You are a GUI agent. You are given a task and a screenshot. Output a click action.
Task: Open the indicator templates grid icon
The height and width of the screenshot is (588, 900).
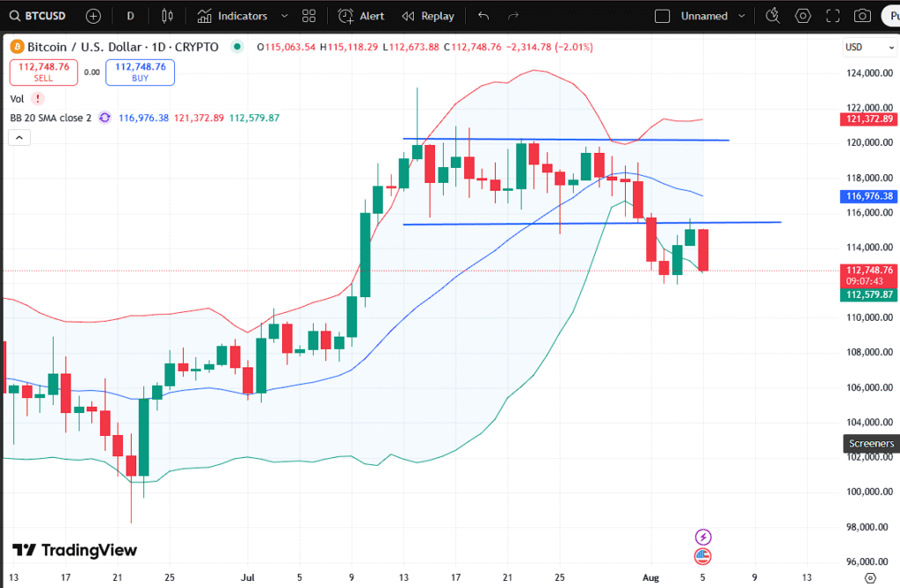coord(308,16)
